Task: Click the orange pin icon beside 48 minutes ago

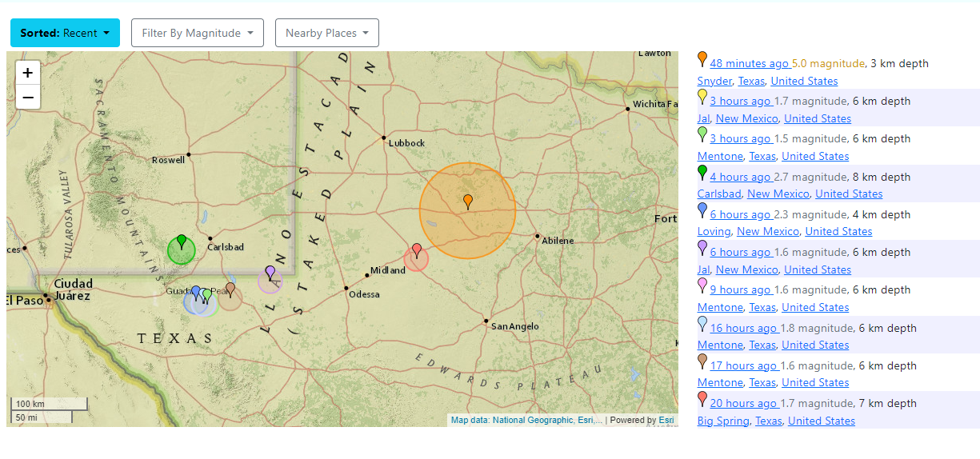Action: click(x=702, y=59)
